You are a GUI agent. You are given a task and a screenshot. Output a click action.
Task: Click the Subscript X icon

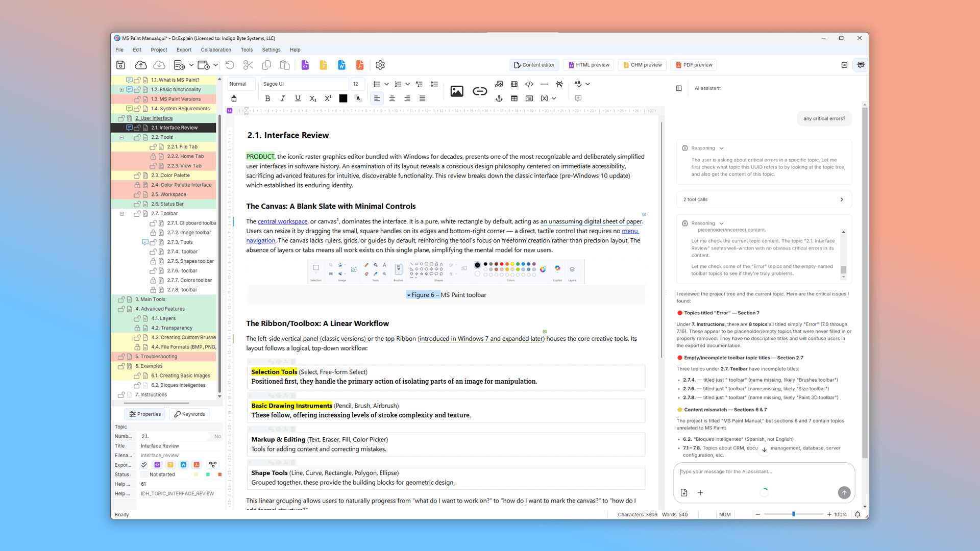coord(313,98)
